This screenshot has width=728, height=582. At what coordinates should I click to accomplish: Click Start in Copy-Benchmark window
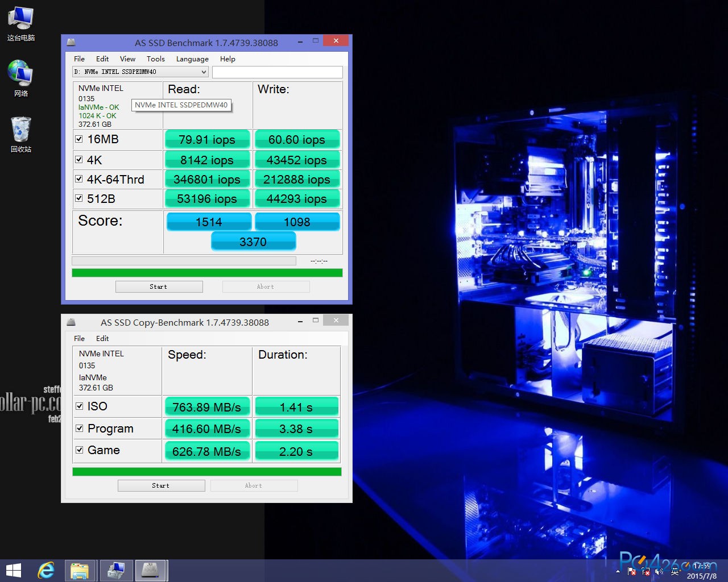pyautogui.click(x=161, y=485)
